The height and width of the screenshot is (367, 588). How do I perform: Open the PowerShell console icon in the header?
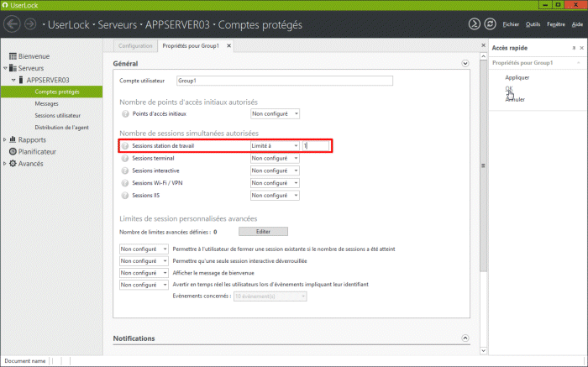tap(474, 24)
